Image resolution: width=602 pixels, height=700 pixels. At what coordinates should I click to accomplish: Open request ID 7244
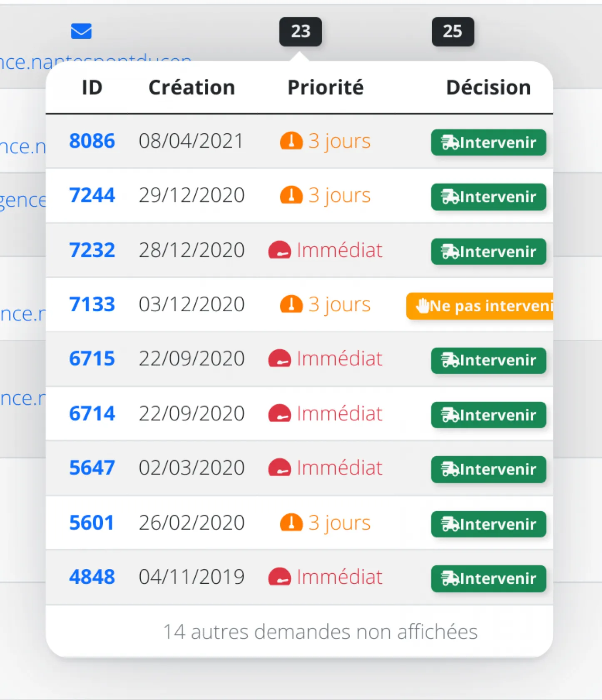[92, 195]
